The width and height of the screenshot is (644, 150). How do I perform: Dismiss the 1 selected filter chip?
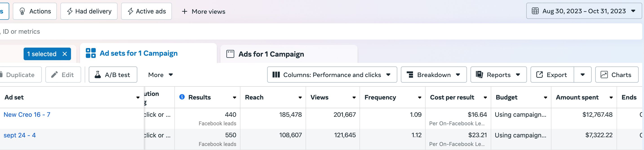click(x=65, y=54)
